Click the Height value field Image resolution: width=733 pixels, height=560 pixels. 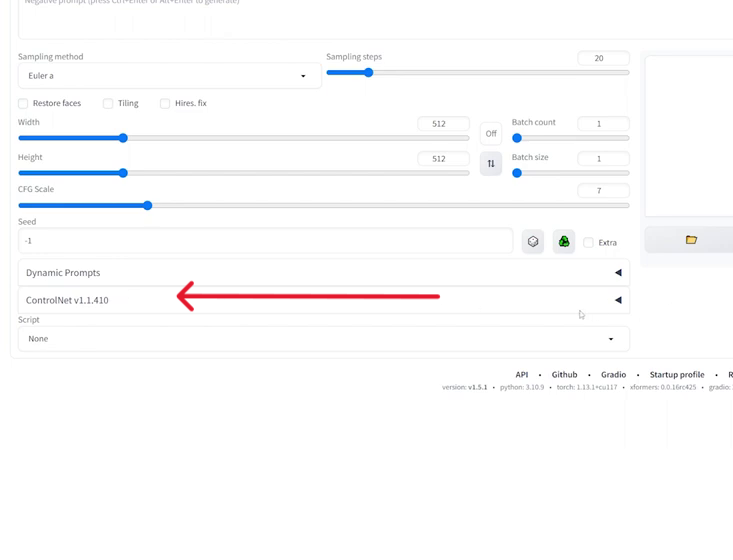pos(443,159)
